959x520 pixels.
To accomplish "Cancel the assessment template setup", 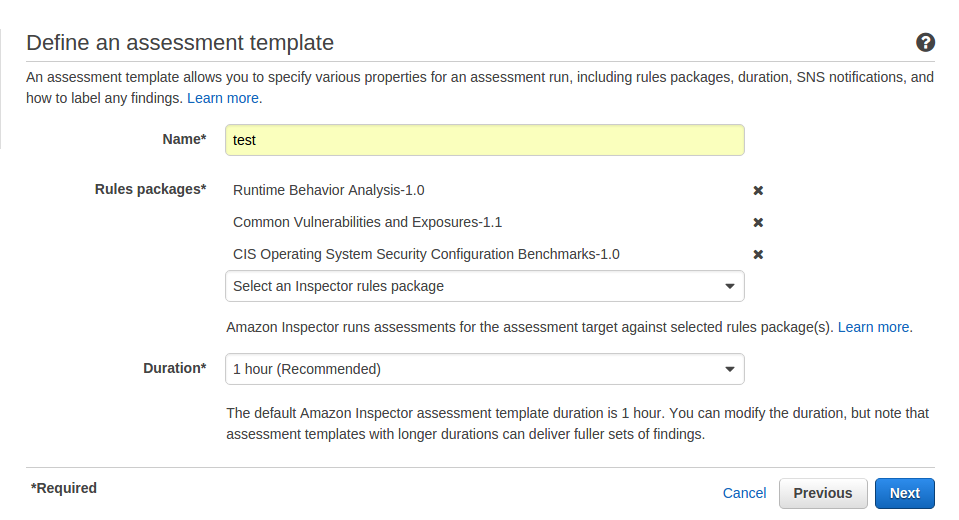I will pos(744,493).
